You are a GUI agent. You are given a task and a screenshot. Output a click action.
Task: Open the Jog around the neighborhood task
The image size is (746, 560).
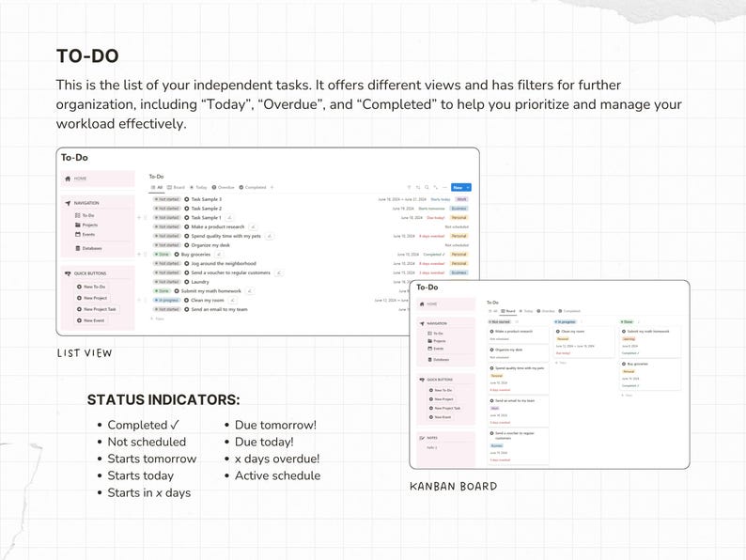223,264
